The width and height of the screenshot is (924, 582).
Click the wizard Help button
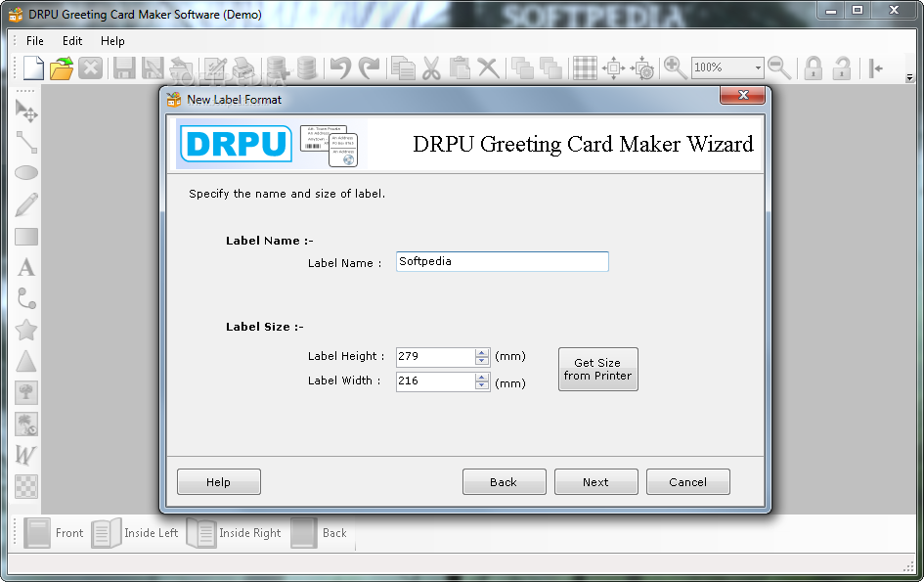[x=219, y=482]
